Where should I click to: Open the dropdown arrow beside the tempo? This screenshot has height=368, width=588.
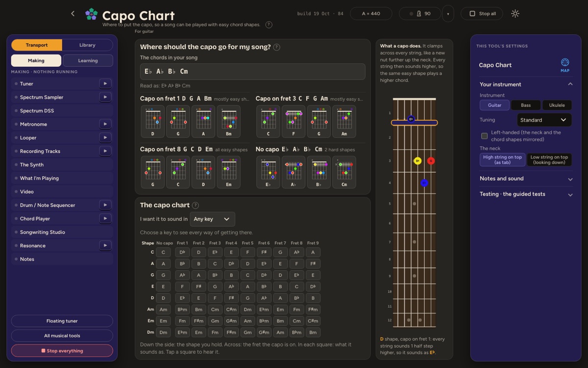tap(448, 14)
